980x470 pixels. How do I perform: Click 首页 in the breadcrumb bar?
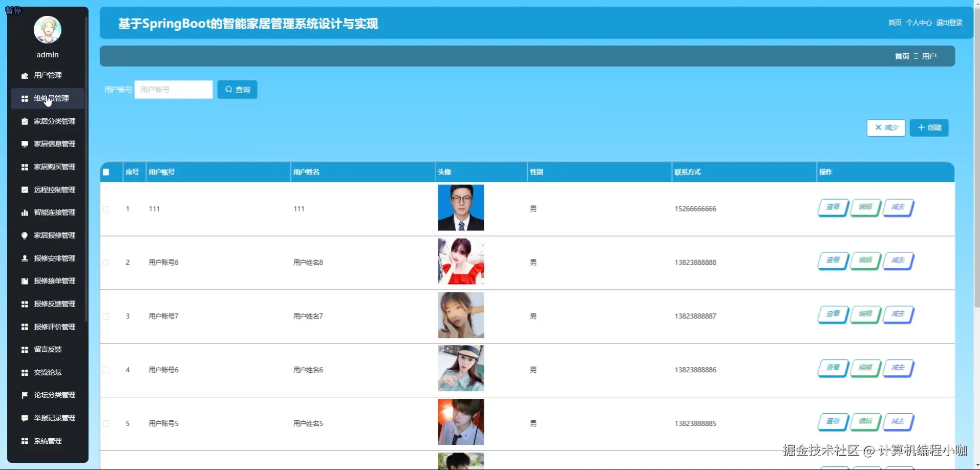[902, 56]
